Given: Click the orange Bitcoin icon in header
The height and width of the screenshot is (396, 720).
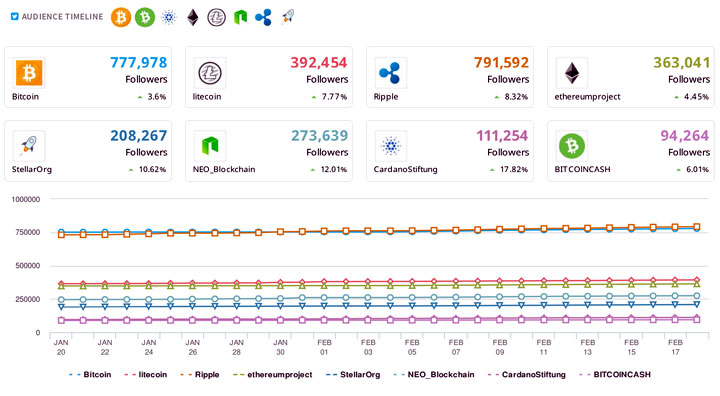Looking at the screenshot, I should (121, 17).
